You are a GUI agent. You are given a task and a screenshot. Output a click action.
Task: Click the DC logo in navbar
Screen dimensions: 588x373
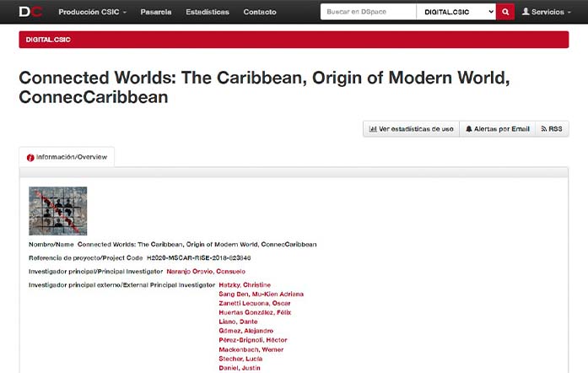[30, 12]
